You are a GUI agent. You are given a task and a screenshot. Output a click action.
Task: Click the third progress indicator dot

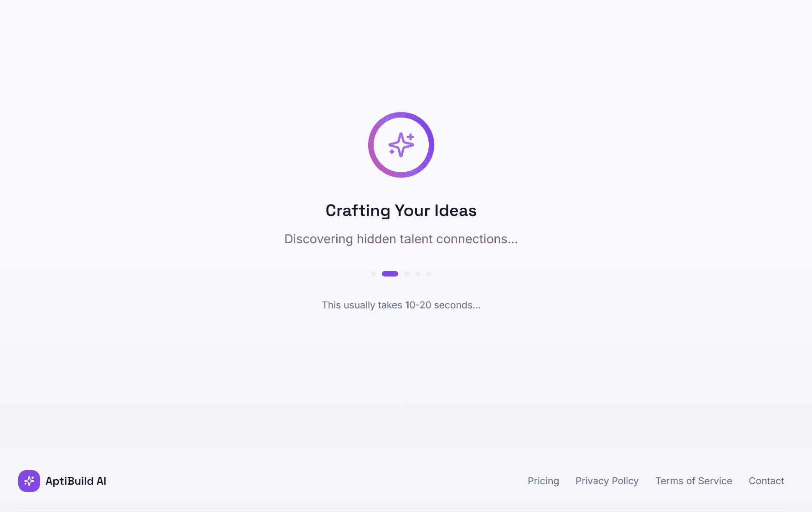(407, 274)
